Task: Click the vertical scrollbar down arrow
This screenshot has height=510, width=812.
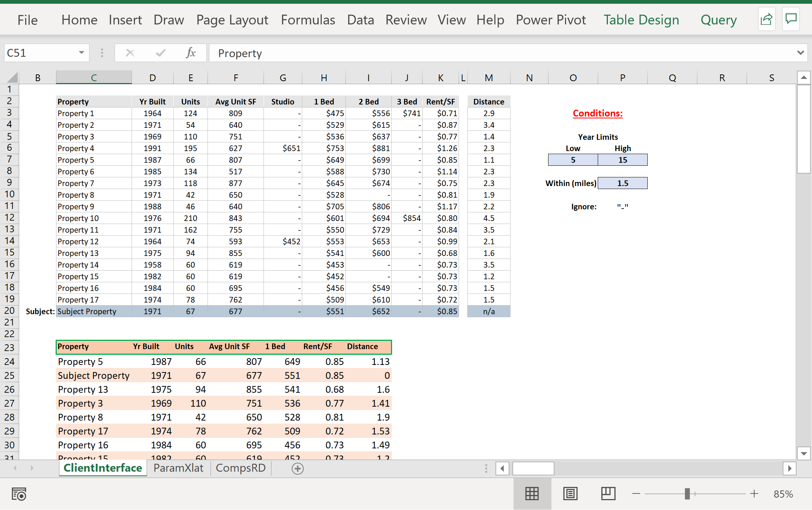Action: tap(803, 453)
